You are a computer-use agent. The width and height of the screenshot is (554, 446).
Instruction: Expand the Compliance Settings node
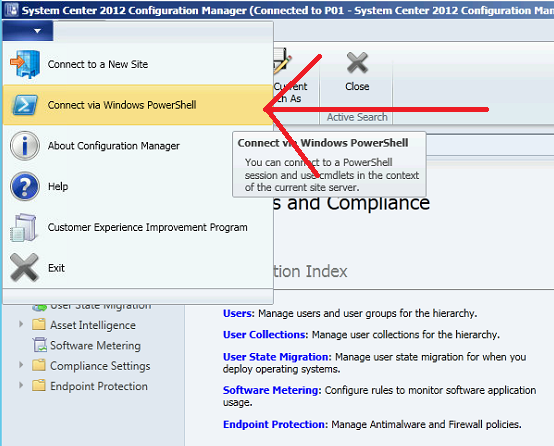(21, 365)
